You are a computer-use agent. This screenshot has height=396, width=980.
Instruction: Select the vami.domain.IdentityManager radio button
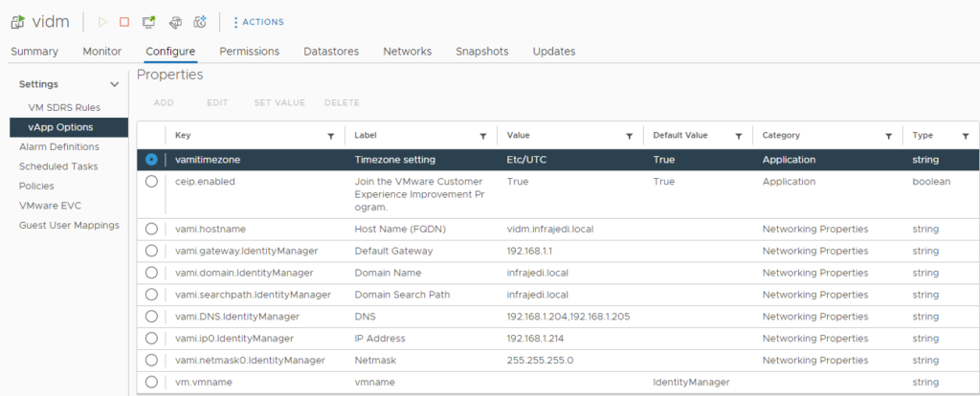[151, 273]
